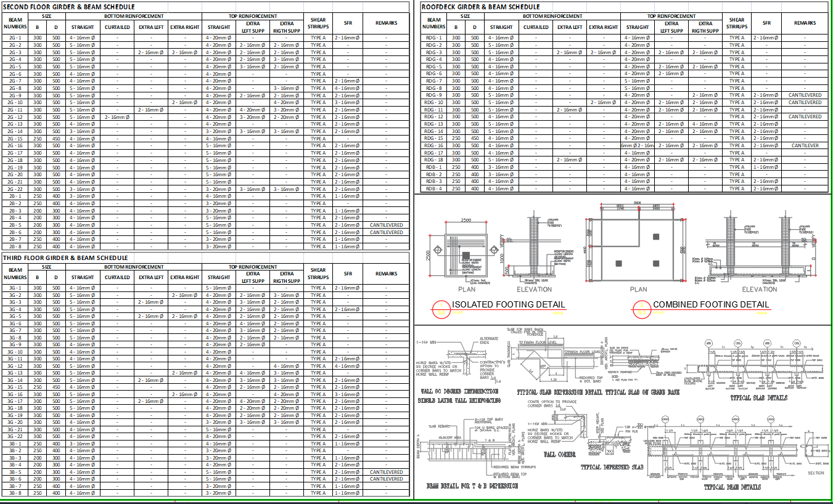
Task: Click the CANTILEVER remark in RDG-16 row
Action: [x=805, y=145]
